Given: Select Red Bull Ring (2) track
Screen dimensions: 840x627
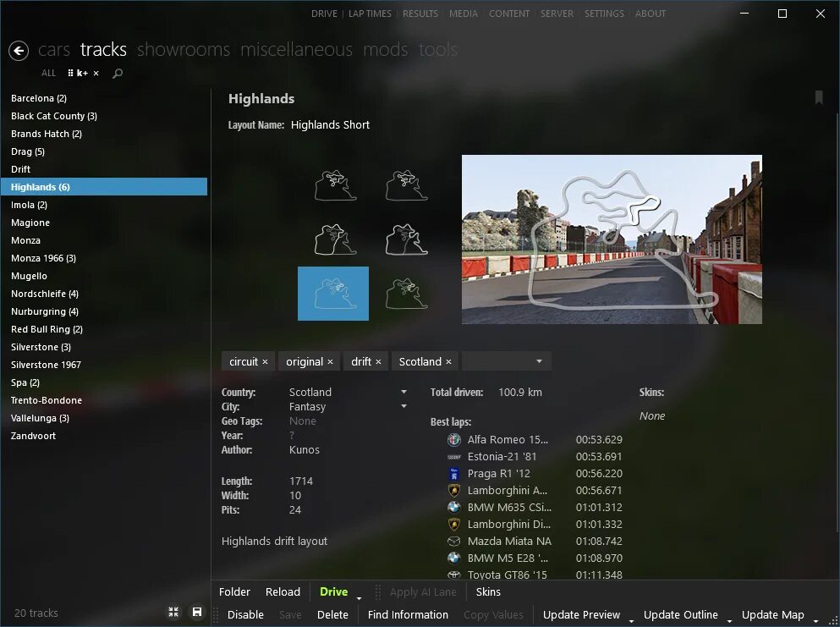Looking at the screenshot, I should pos(103,330).
